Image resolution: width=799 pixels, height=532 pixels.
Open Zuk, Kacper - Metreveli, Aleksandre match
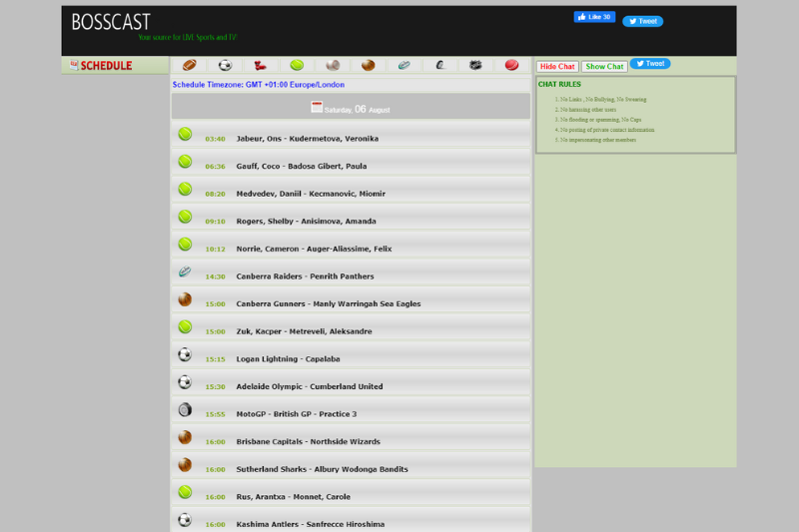pos(305,331)
